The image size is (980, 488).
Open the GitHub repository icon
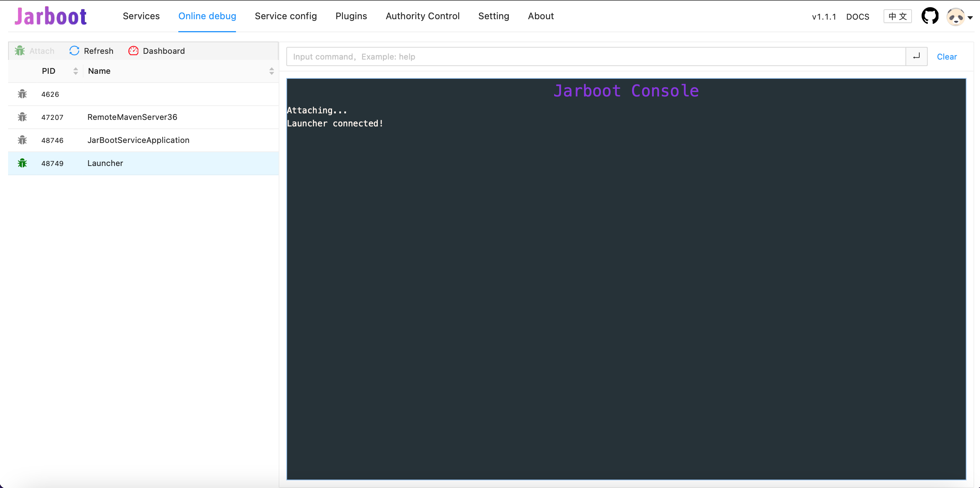tap(930, 16)
